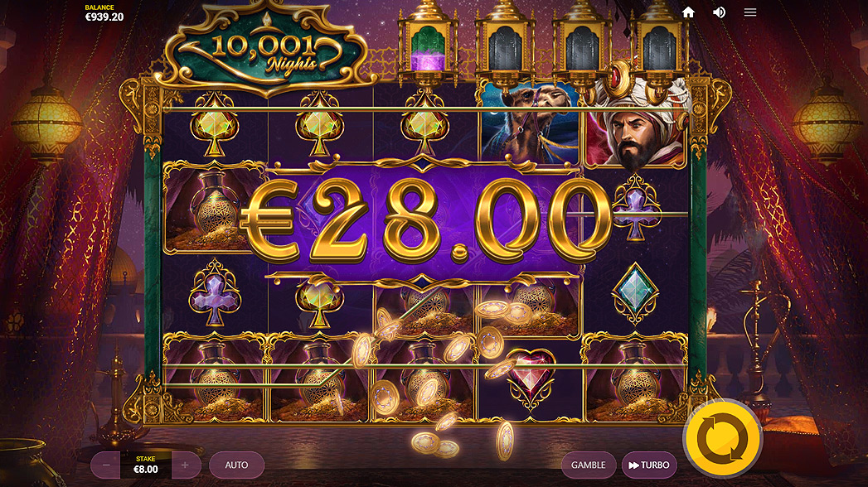Click the purple club symbol on right reel

tap(636, 208)
